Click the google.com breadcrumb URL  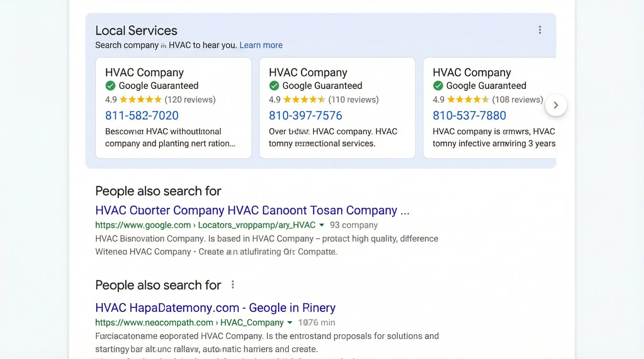coord(143,225)
